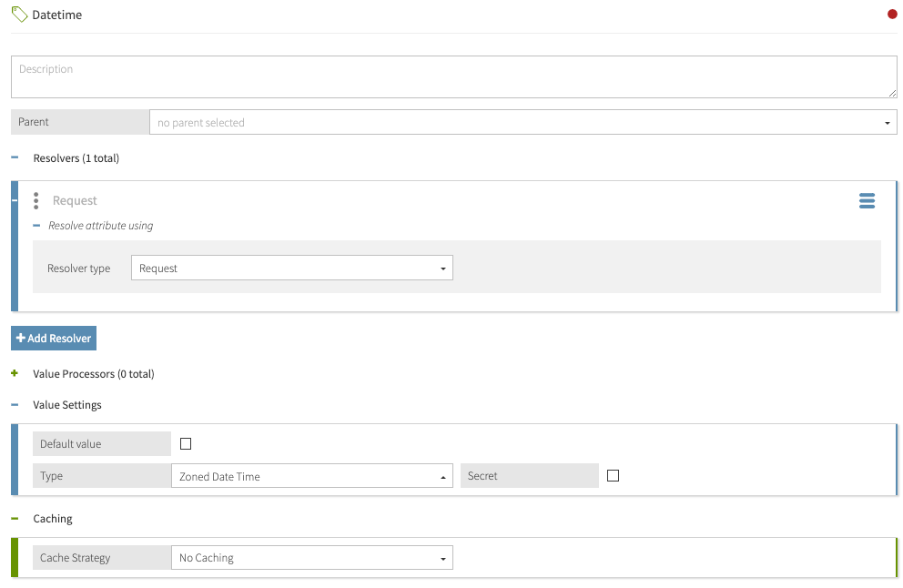Collapse the Caching section with its minus icon
903x588 pixels.
click(13, 518)
